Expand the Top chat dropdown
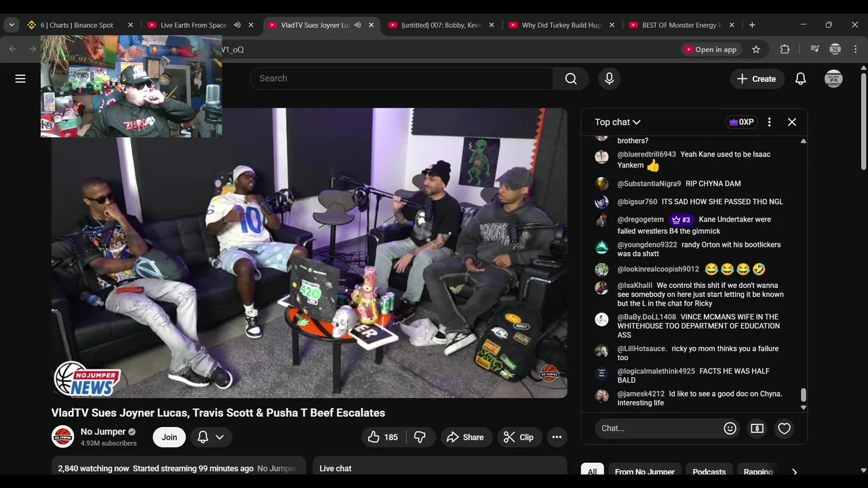 point(618,122)
